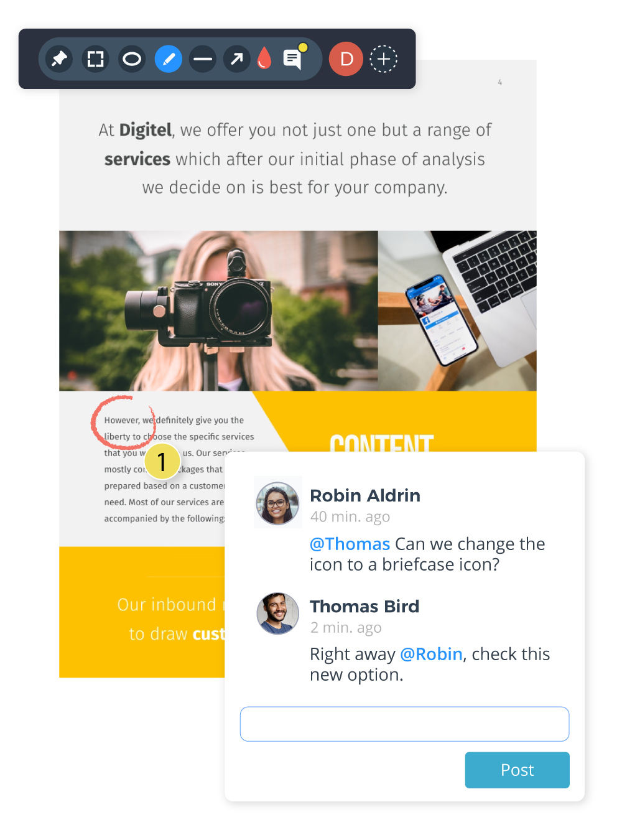Click the yellow comment marker 1
Image resolution: width=622 pixels, height=840 pixels.
tap(162, 462)
